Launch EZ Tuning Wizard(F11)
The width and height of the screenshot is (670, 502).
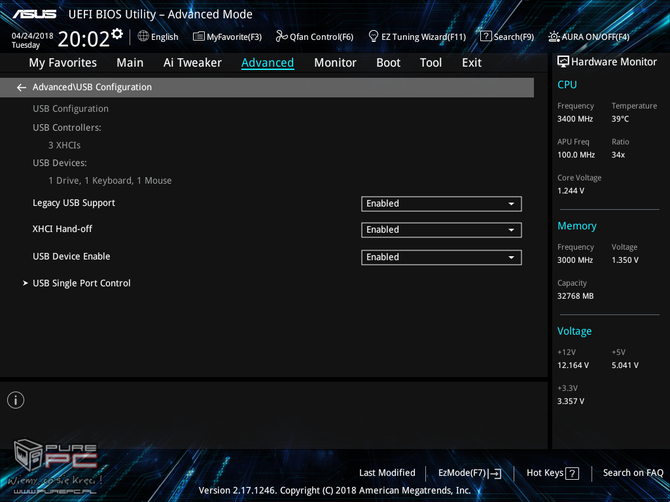tap(417, 37)
